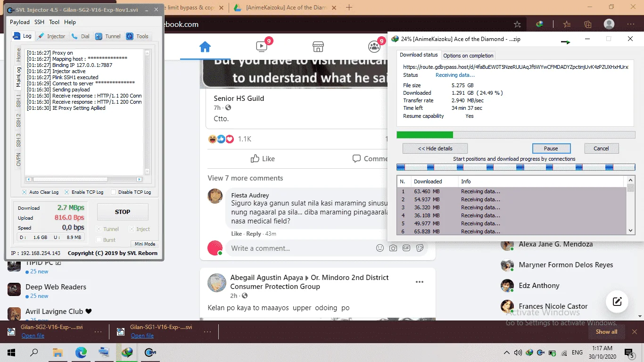Toggle the Inject checkbox below STOP
The height and width of the screenshot is (362, 644).
140,229
